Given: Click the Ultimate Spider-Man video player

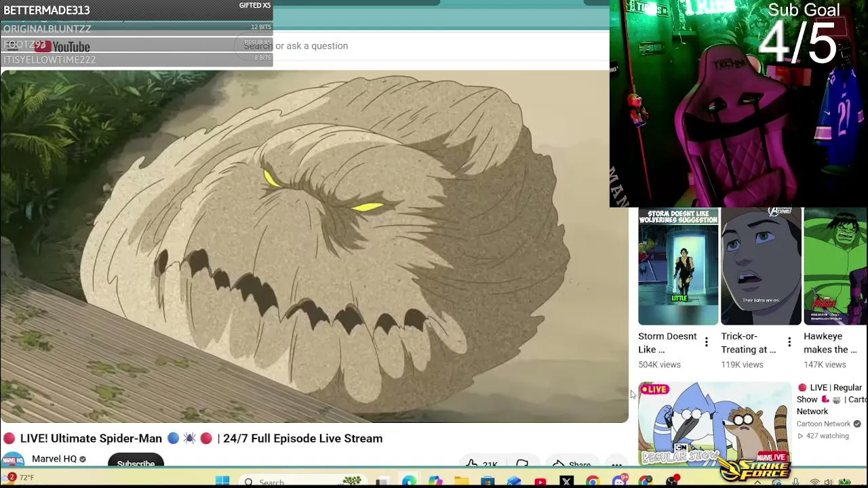Looking at the screenshot, I should [314, 246].
